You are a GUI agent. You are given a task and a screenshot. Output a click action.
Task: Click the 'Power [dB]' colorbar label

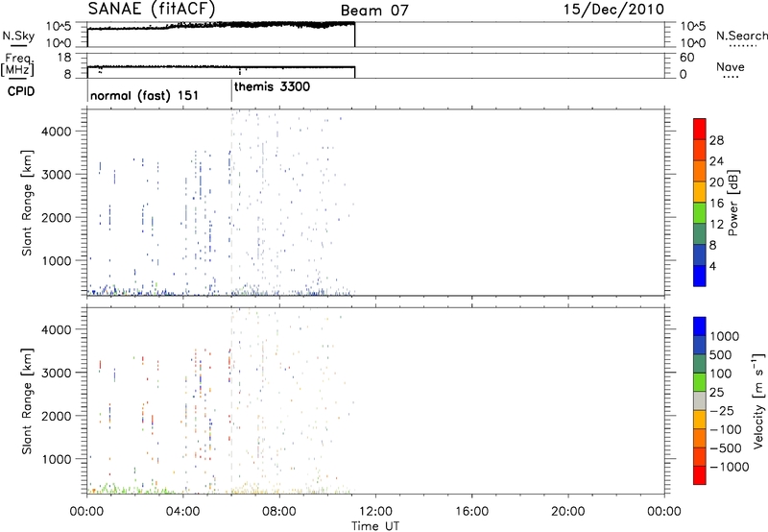[732, 203]
